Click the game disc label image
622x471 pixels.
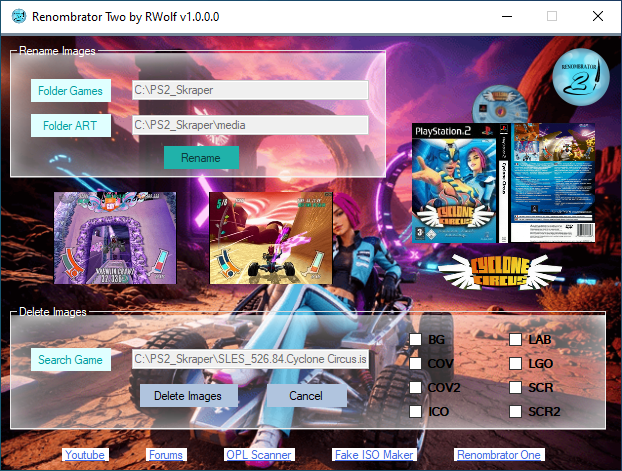[500, 104]
